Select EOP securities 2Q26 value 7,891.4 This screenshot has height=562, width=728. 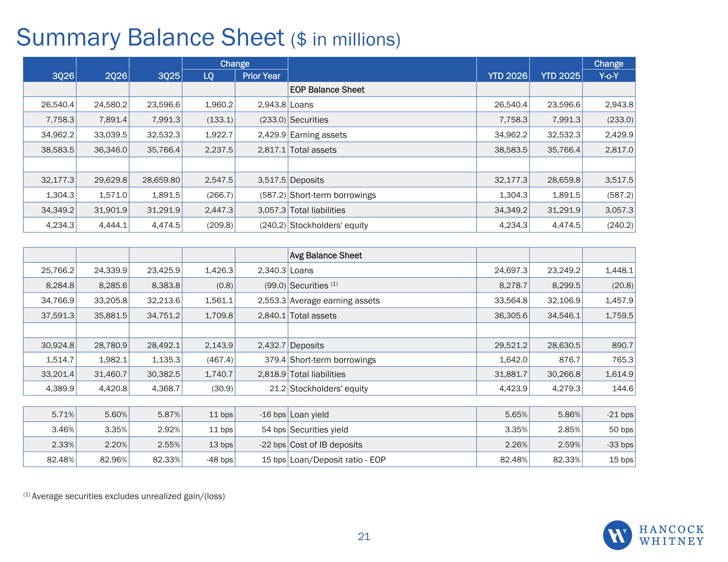point(113,119)
